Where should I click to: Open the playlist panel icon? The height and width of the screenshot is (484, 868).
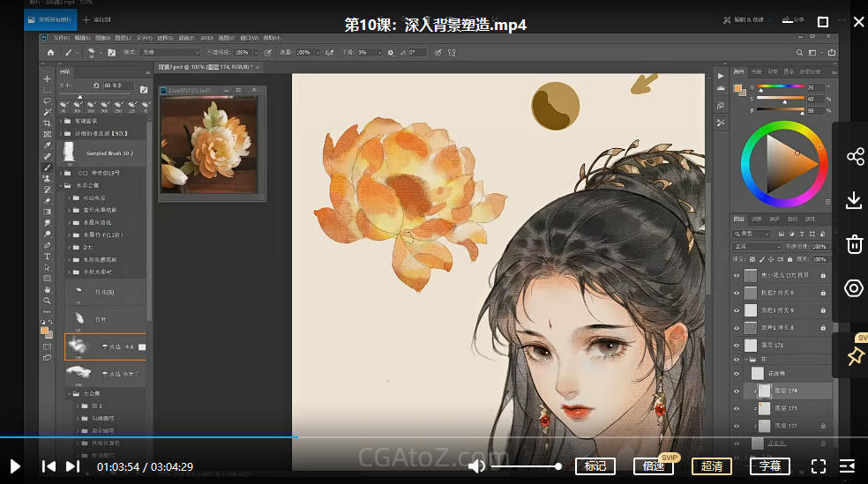coord(847,466)
